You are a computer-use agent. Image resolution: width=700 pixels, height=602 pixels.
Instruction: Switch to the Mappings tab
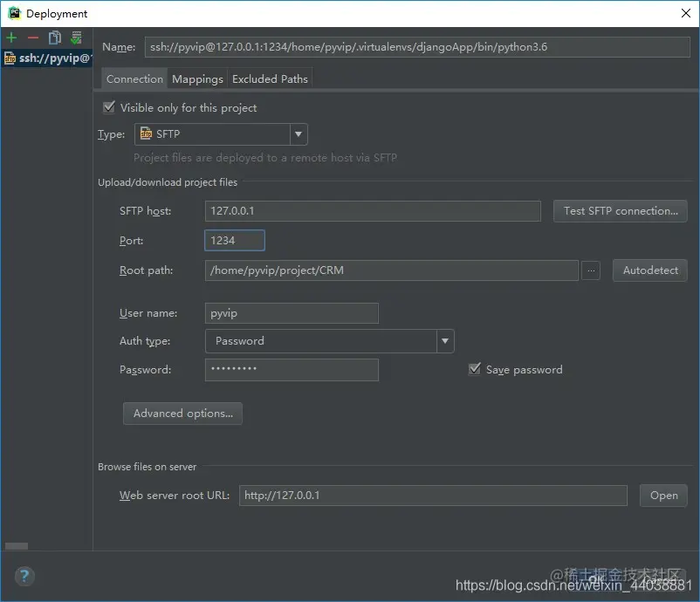click(197, 79)
